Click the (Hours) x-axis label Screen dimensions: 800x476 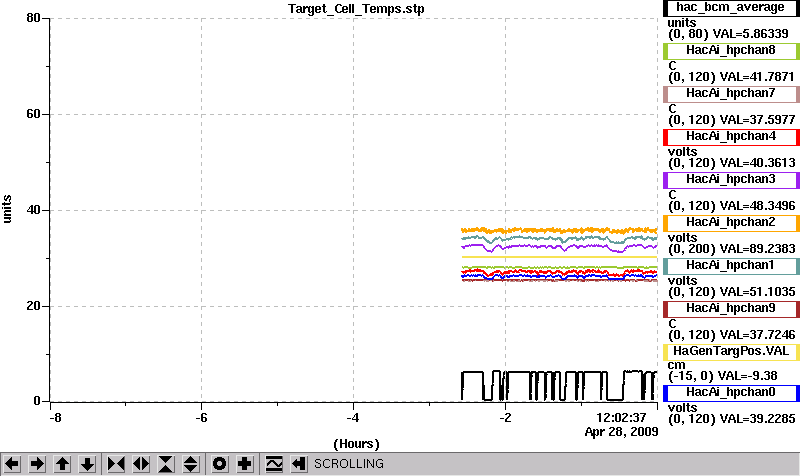coord(356,444)
